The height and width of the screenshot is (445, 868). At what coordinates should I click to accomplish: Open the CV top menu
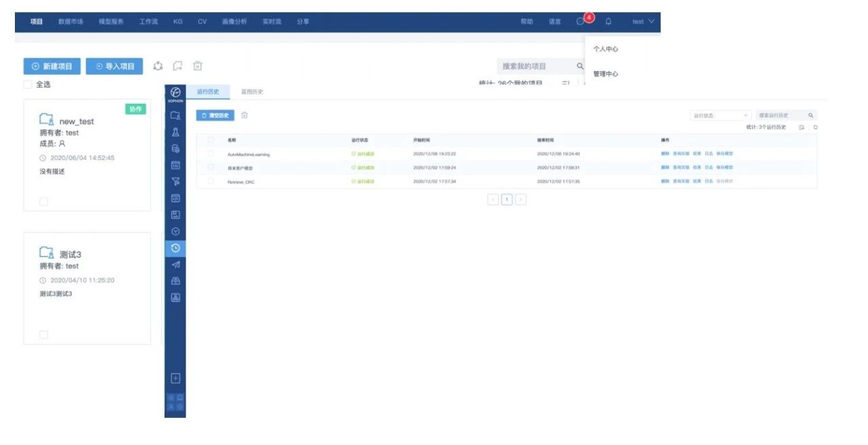coord(202,22)
